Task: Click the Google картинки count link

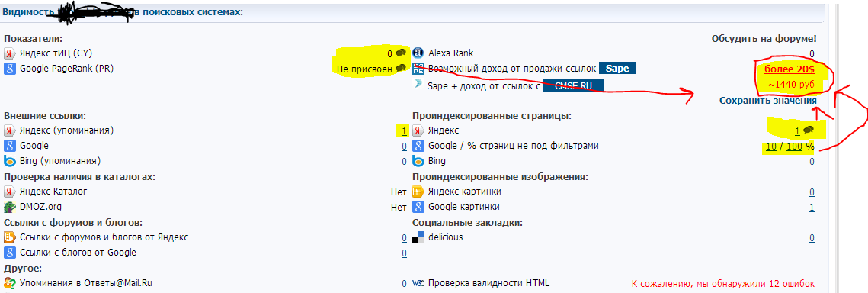Action: pyautogui.click(x=812, y=207)
